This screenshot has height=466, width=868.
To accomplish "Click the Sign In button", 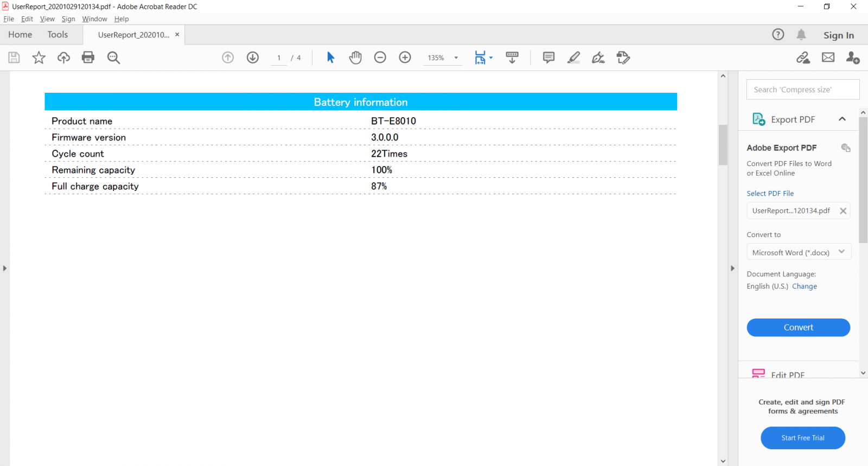I will 838,35.
